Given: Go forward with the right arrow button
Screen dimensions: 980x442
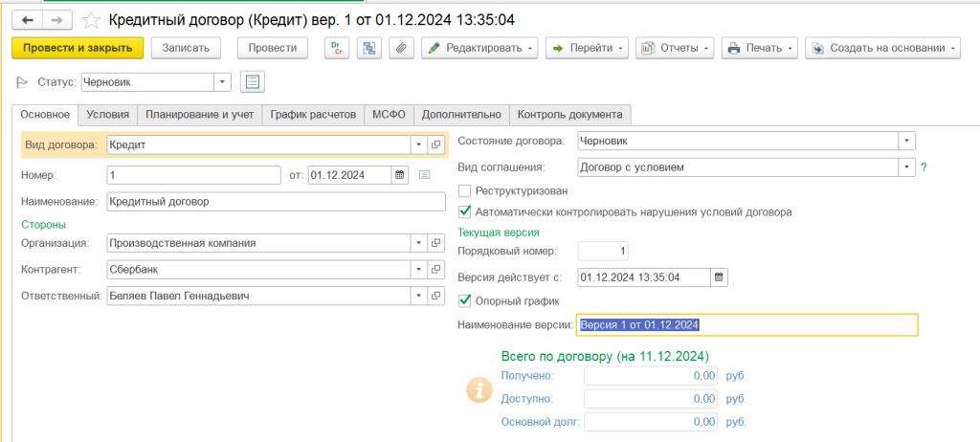Looking at the screenshot, I should click(56, 20).
